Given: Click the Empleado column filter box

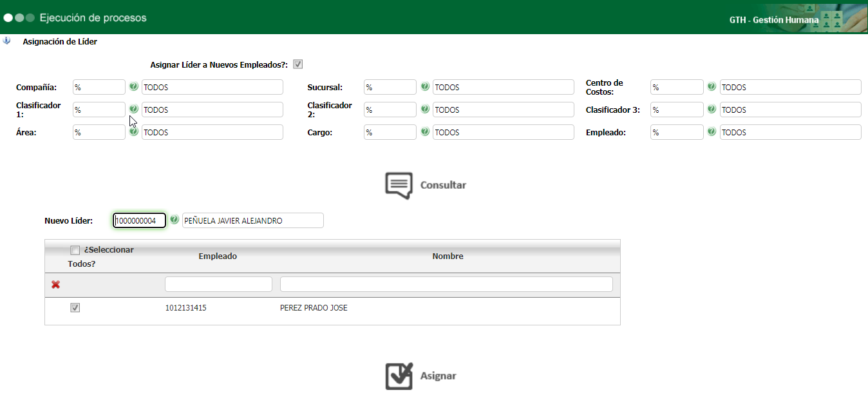Looking at the screenshot, I should click(218, 284).
